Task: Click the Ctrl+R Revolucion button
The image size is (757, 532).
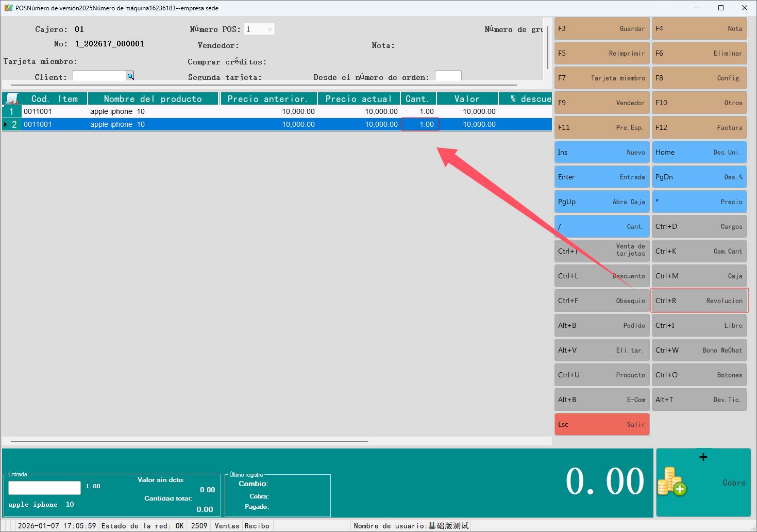Action: click(699, 301)
